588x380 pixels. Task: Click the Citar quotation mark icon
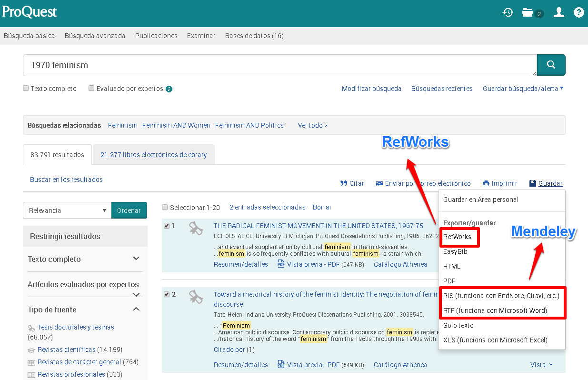344,183
